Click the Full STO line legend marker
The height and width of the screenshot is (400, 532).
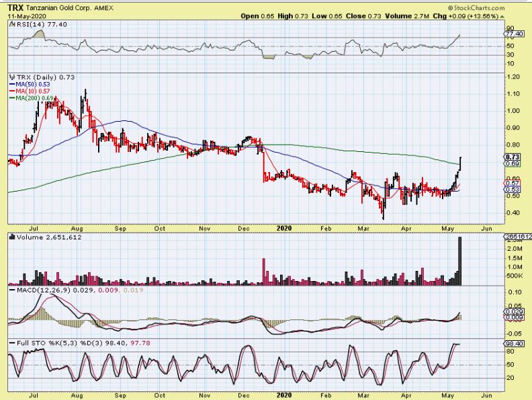pyautogui.click(x=12, y=344)
